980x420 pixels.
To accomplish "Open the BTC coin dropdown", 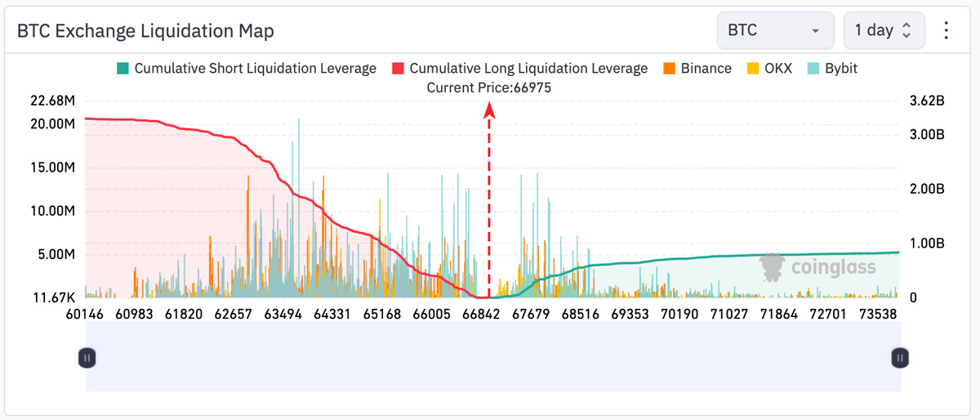I will (x=774, y=31).
